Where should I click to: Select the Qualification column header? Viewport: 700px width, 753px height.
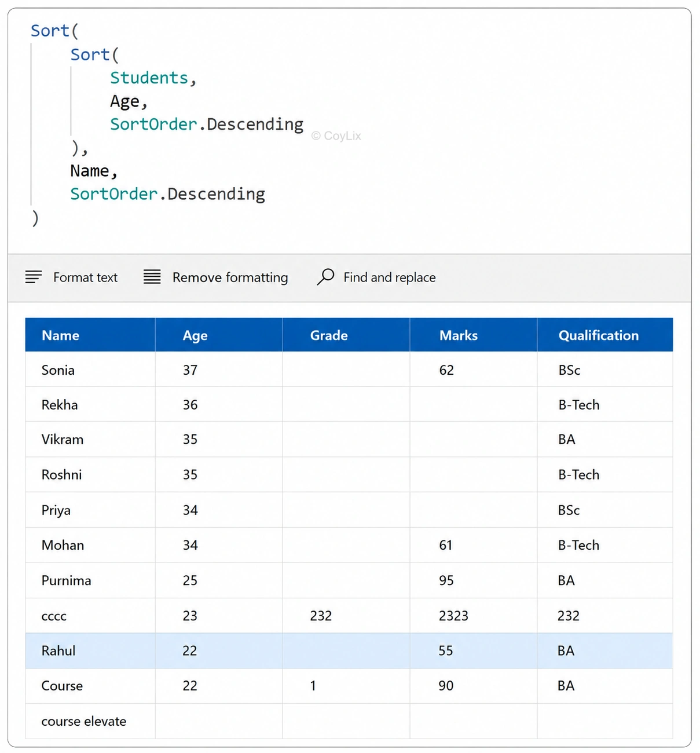pyautogui.click(x=605, y=335)
